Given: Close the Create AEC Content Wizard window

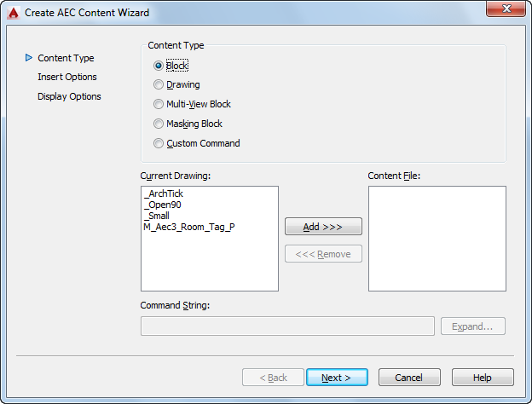Looking at the screenshot, I should coord(506,10).
